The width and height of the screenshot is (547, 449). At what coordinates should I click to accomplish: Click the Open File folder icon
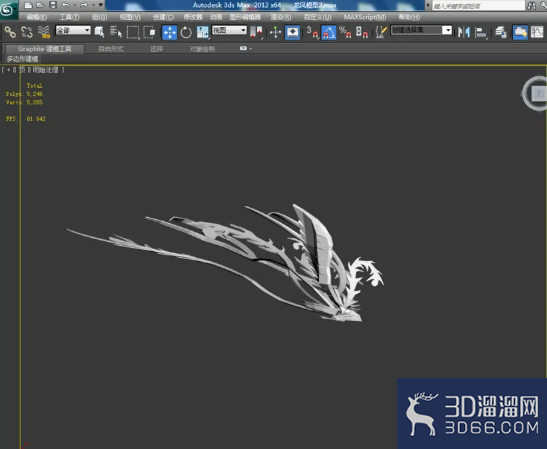tap(40, 5)
